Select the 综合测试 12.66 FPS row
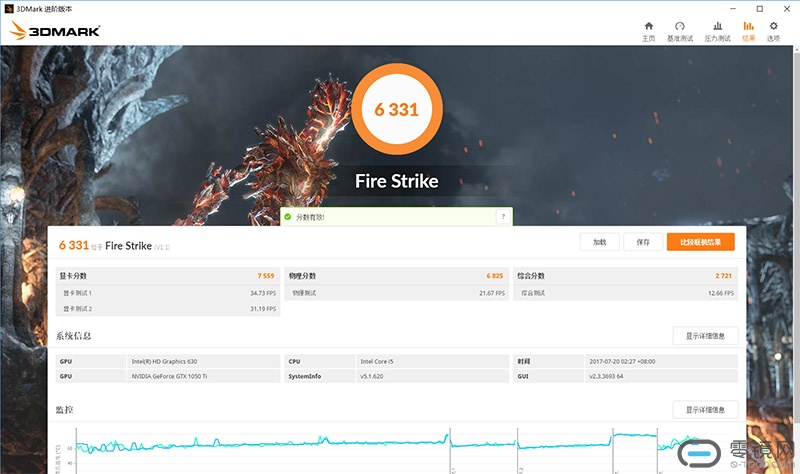 point(626,293)
